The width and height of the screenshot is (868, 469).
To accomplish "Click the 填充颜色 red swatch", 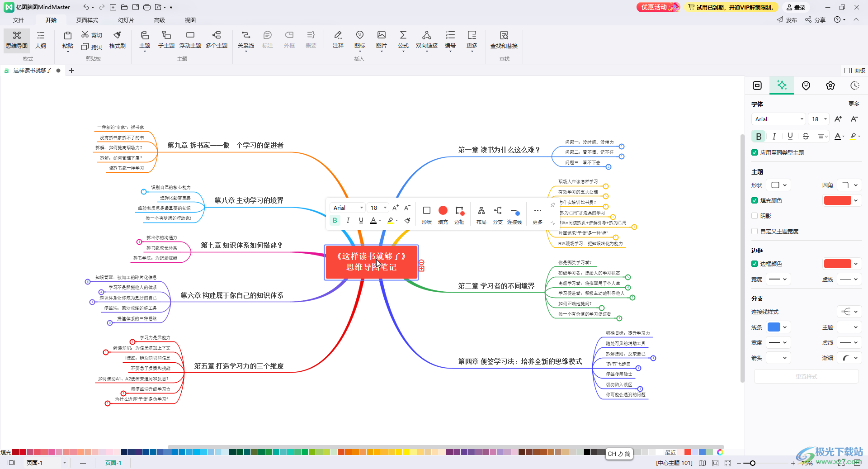I will pos(837,200).
